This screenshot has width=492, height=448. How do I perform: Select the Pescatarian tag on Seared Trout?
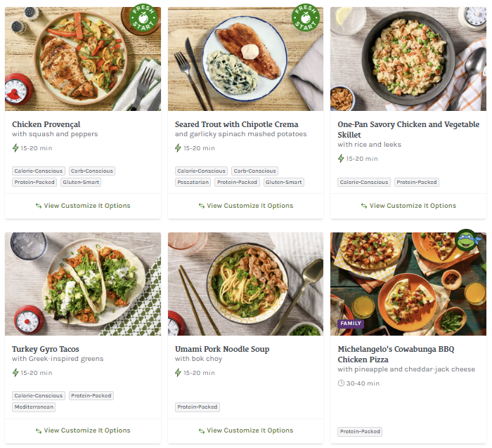pos(193,182)
